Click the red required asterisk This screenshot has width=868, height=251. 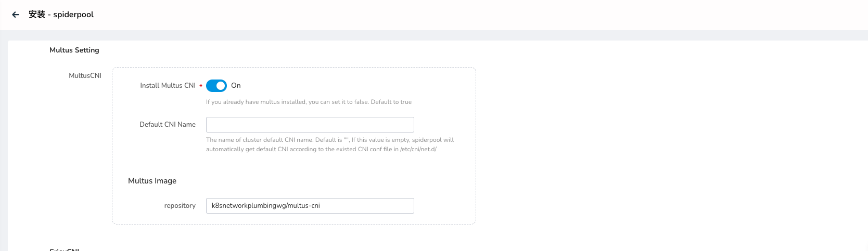[201, 86]
